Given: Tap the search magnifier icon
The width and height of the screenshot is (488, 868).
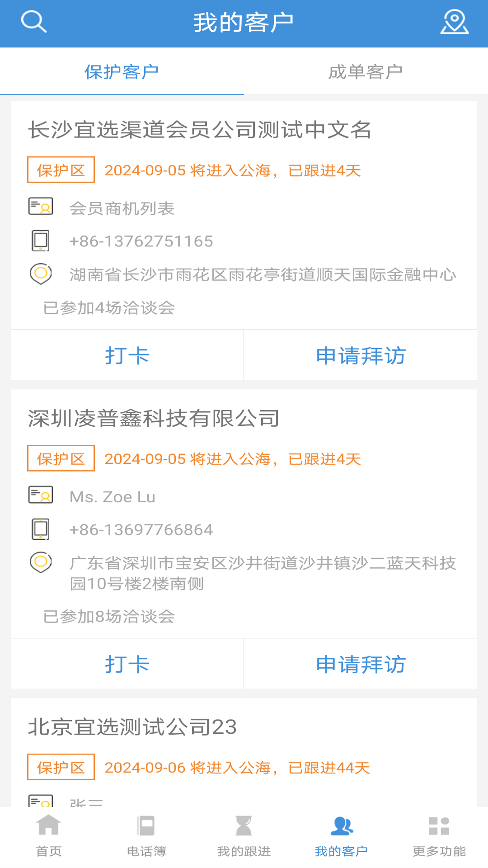Looking at the screenshot, I should click(x=34, y=22).
